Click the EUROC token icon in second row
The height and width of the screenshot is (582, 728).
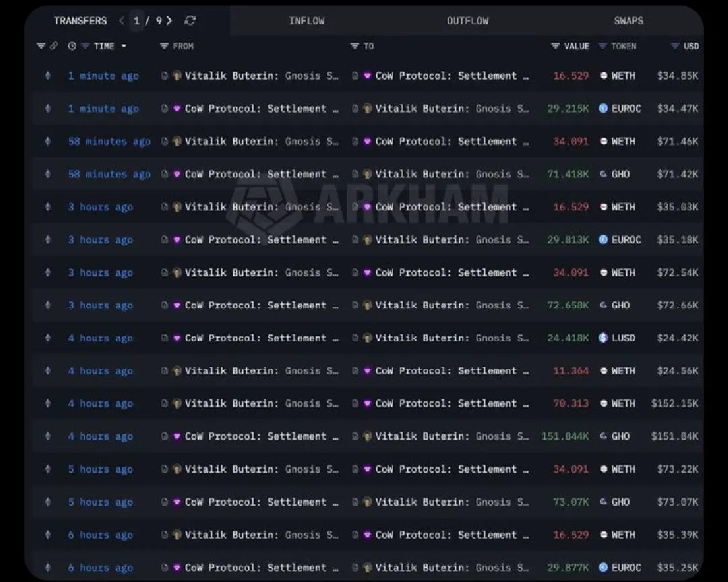point(603,109)
